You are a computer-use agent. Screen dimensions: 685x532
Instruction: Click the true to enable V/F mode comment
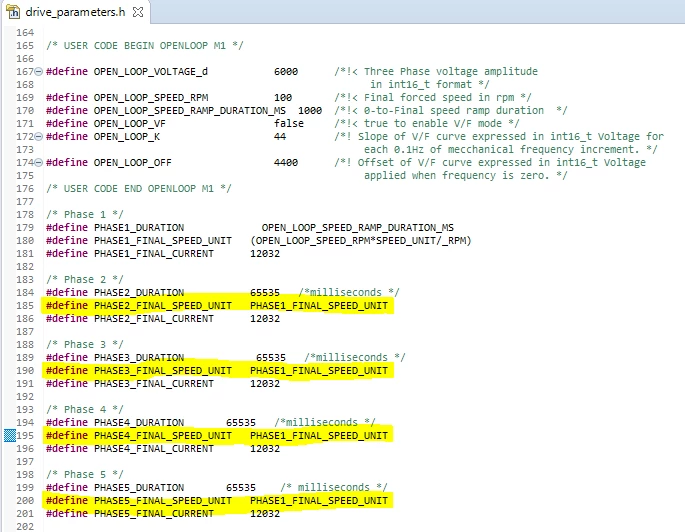(427, 124)
